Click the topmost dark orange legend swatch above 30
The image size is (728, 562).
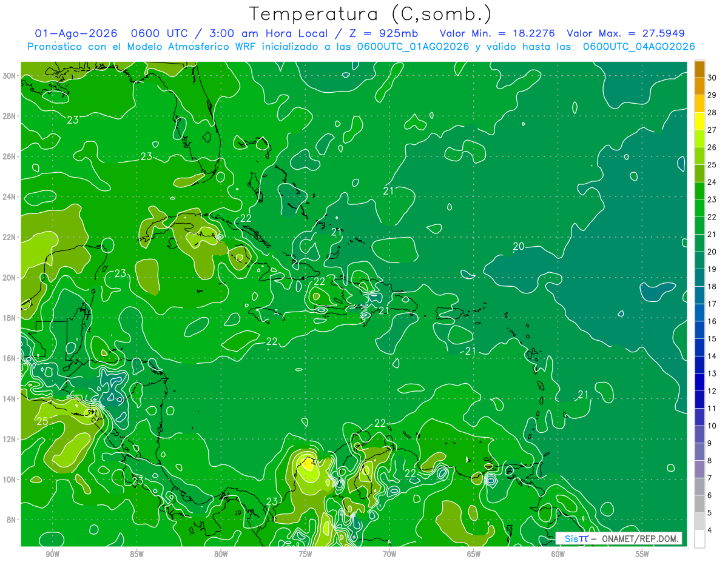click(x=699, y=69)
